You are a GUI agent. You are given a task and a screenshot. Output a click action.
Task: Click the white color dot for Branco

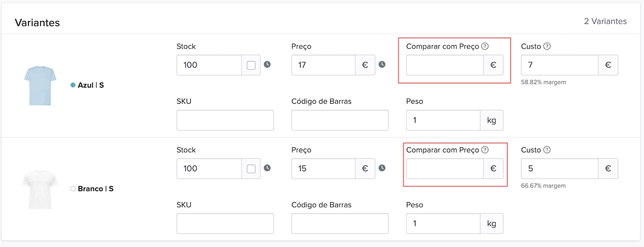point(73,189)
